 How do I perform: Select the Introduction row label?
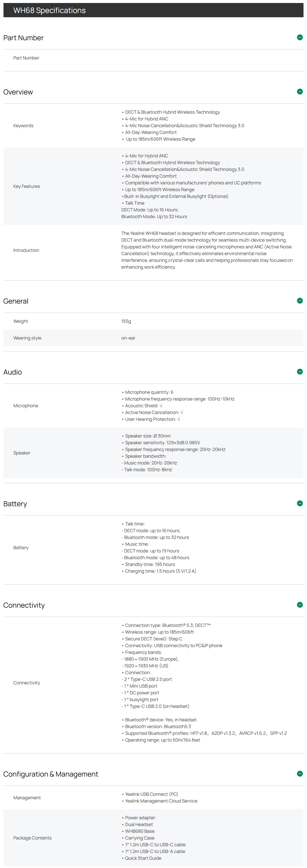click(26, 250)
